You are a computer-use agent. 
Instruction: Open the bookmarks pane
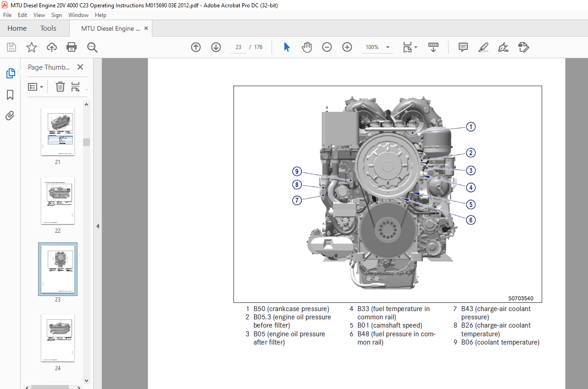[10, 95]
